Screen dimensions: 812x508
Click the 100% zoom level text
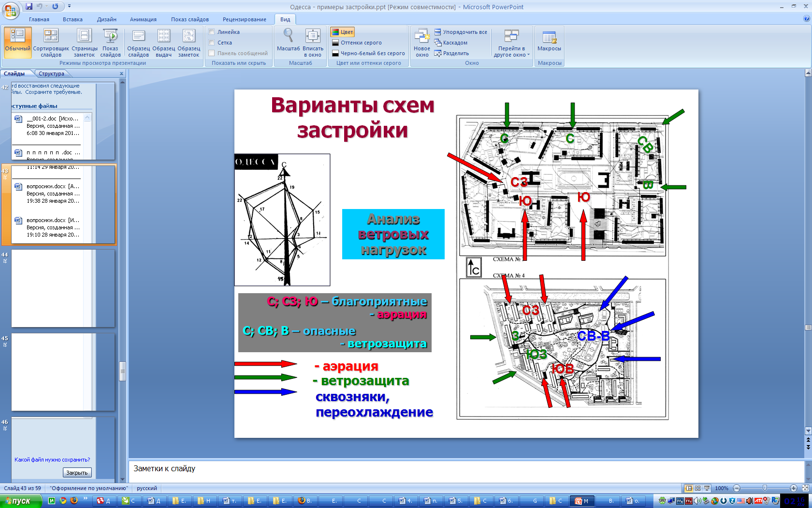[722, 488]
